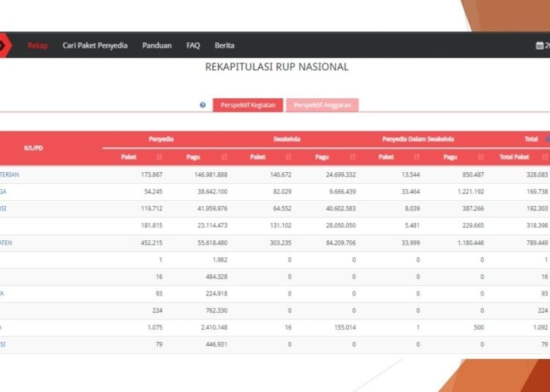
Task: Select the cell value 2.410.148
Action: pos(214,328)
